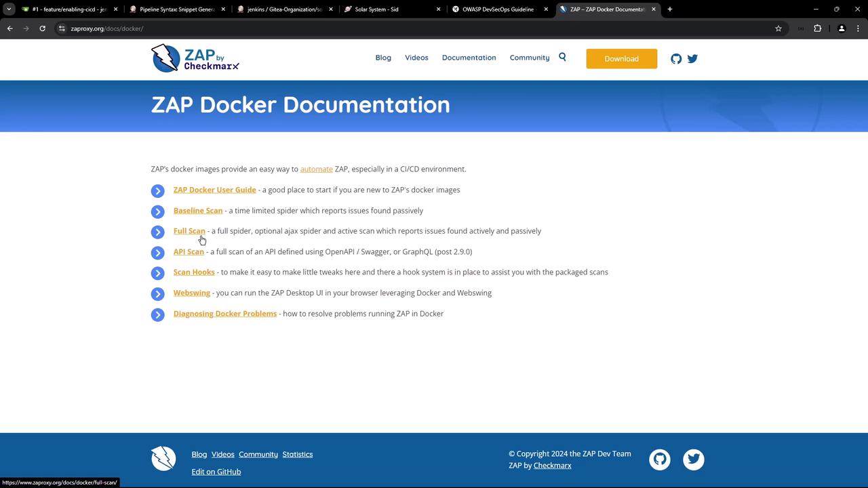The image size is (868, 488).
Task: Open the Community menu in the header
Action: pyautogui.click(x=530, y=58)
